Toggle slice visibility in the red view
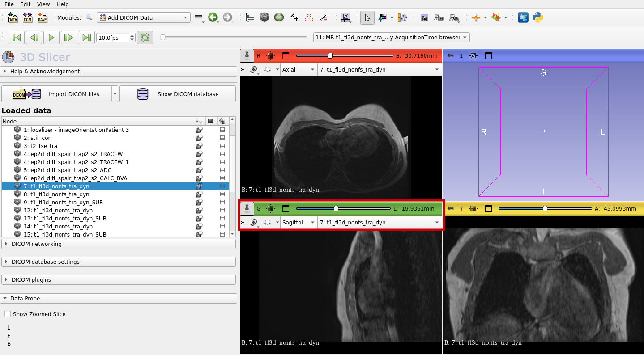This screenshot has width=644, height=355. [270, 55]
